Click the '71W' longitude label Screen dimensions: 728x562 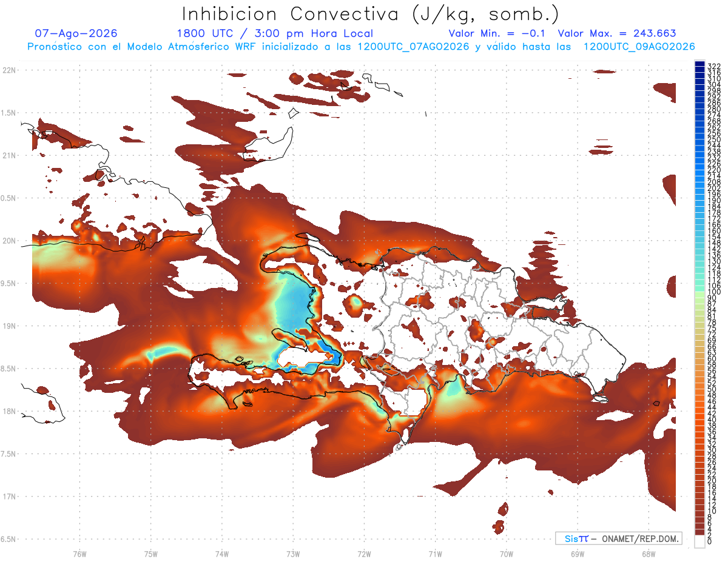pos(435,554)
